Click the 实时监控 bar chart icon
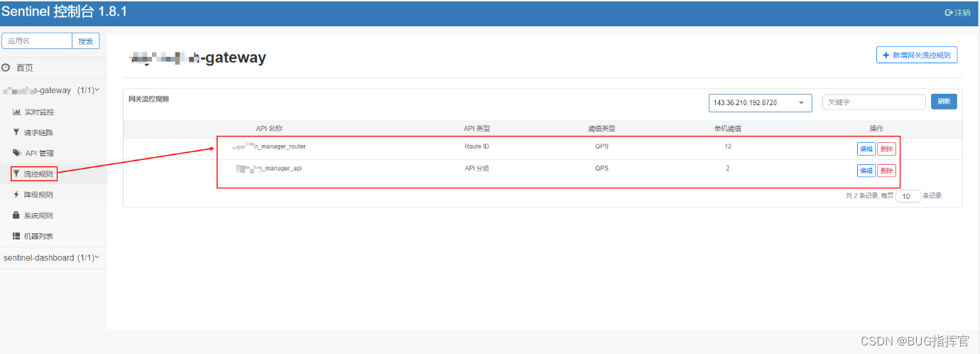The height and width of the screenshot is (354, 980). (16, 112)
